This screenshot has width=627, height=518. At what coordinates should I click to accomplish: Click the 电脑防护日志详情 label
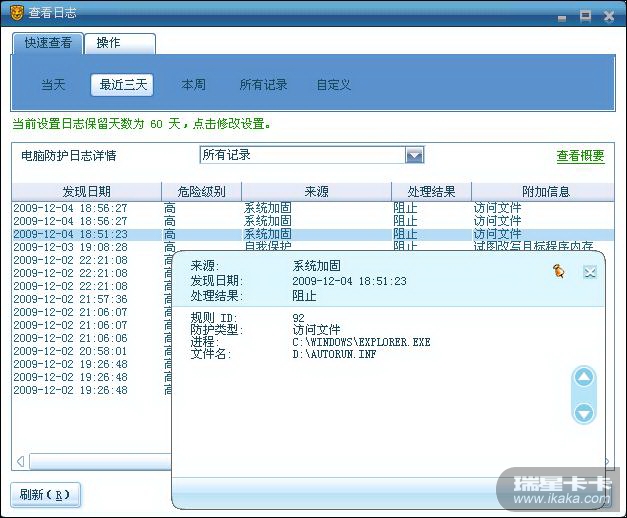[x=69, y=156]
